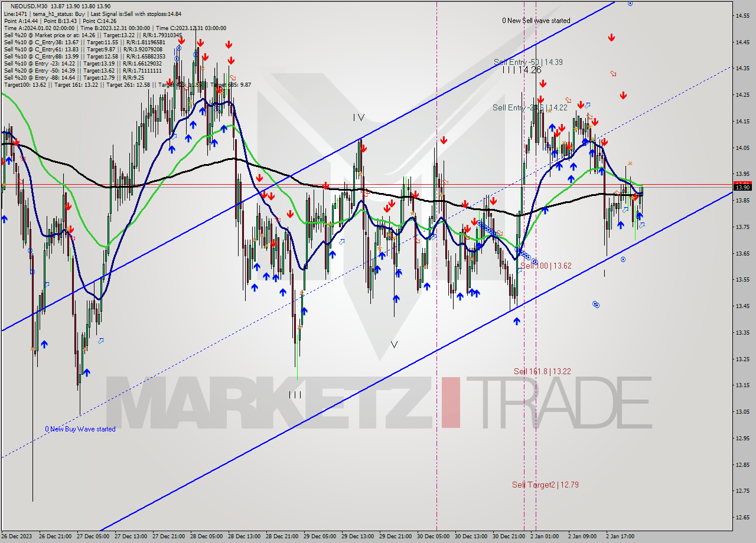The width and height of the screenshot is (756, 543).
Task: Click the 12.85 price axis value
Action: pos(743,465)
